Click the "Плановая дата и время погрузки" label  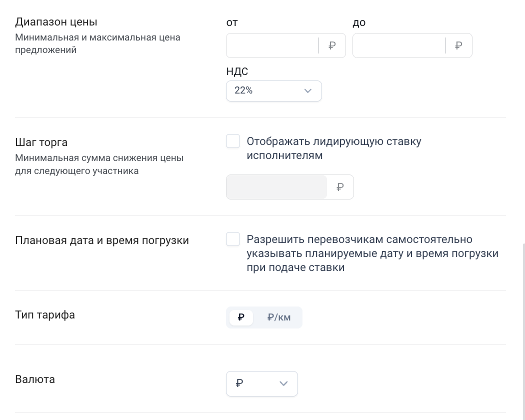click(102, 240)
